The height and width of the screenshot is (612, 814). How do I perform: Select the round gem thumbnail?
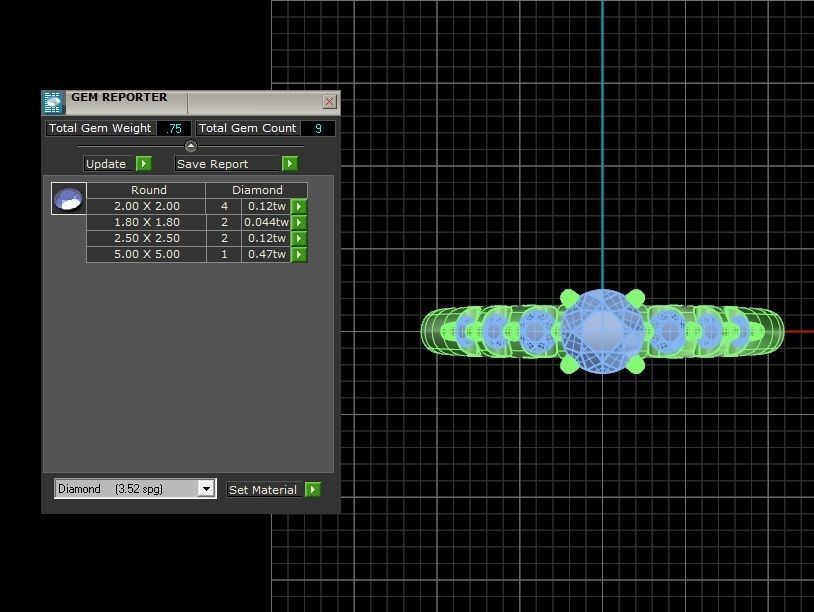coord(69,199)
